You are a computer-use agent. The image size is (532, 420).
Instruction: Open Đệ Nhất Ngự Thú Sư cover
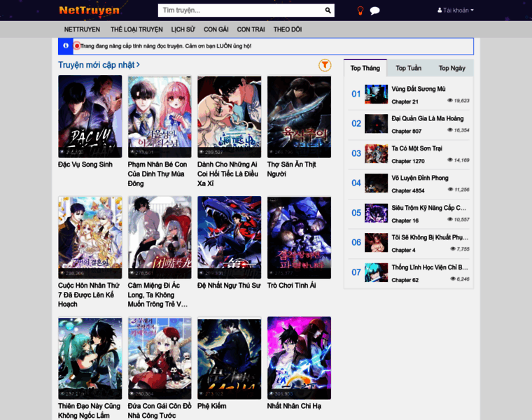pyautogui.click(x=230, y=237)
